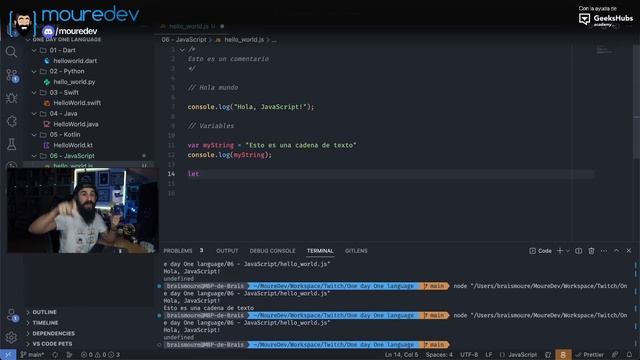The height and width of the screenshot is (360, 640).
Task: Change file encoding UTF-8
Action: click(x=469, y=355)
